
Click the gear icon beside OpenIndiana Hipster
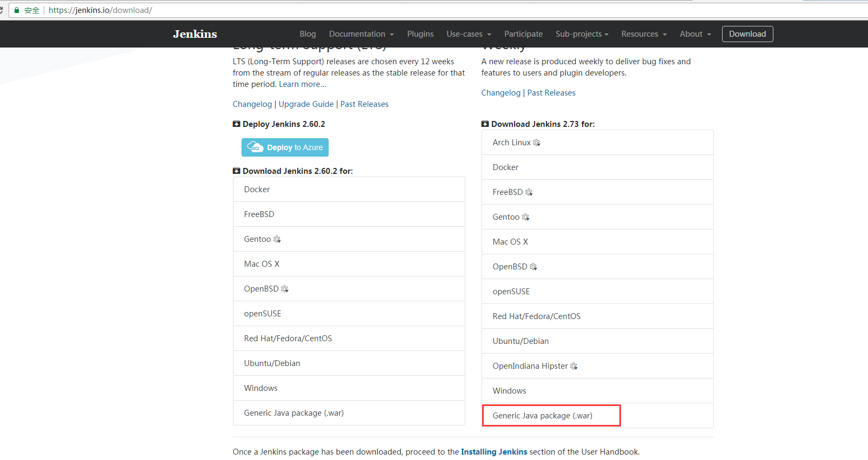(x=574, y=366)
